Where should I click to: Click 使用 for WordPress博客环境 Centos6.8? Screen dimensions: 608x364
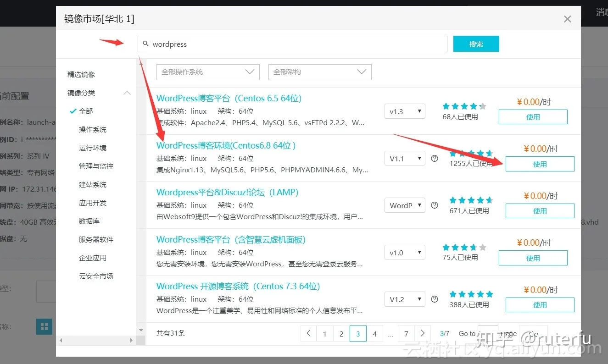point(540,164)
